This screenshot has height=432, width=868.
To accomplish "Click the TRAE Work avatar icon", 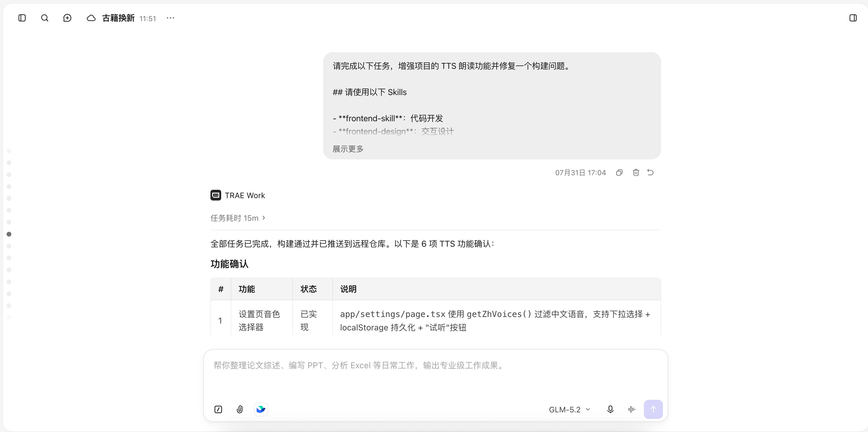I will [x=216, y=195].
